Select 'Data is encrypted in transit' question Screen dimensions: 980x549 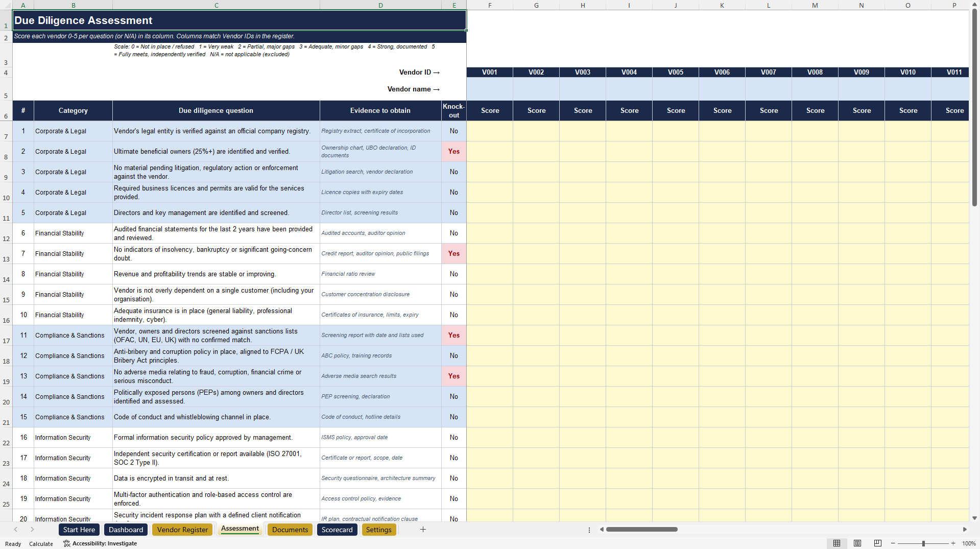(x=216, y=479)
